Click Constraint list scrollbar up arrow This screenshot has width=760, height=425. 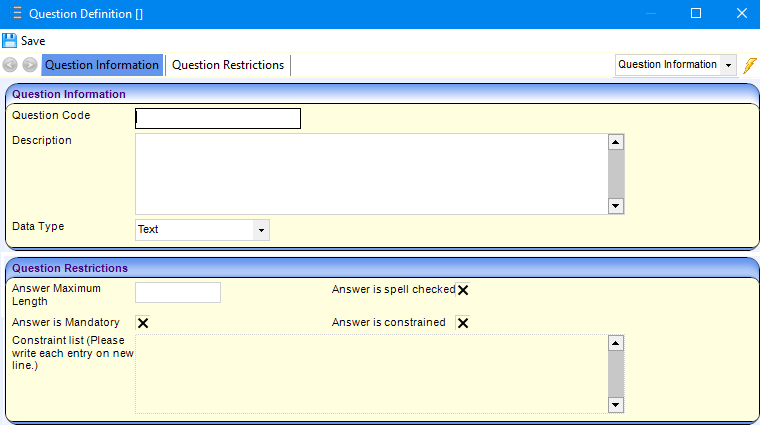[x=616, y=343]
